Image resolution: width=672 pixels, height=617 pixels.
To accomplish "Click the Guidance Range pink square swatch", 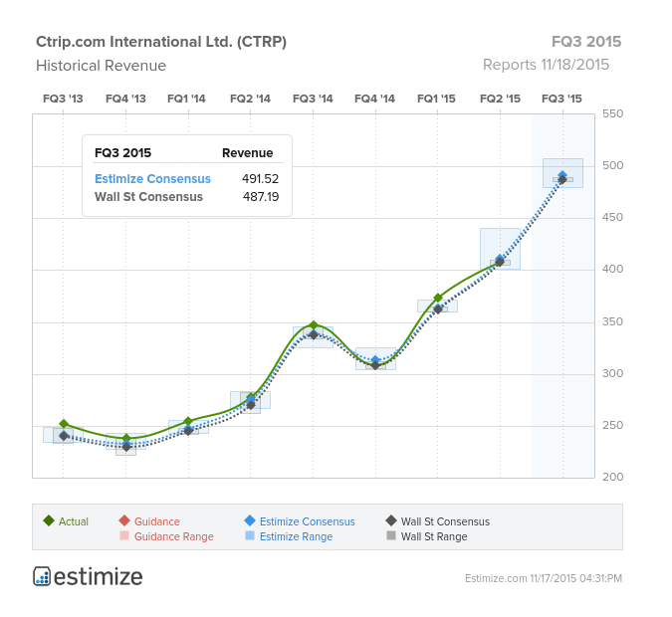I will pyautogui.click(x=124, y=535).
